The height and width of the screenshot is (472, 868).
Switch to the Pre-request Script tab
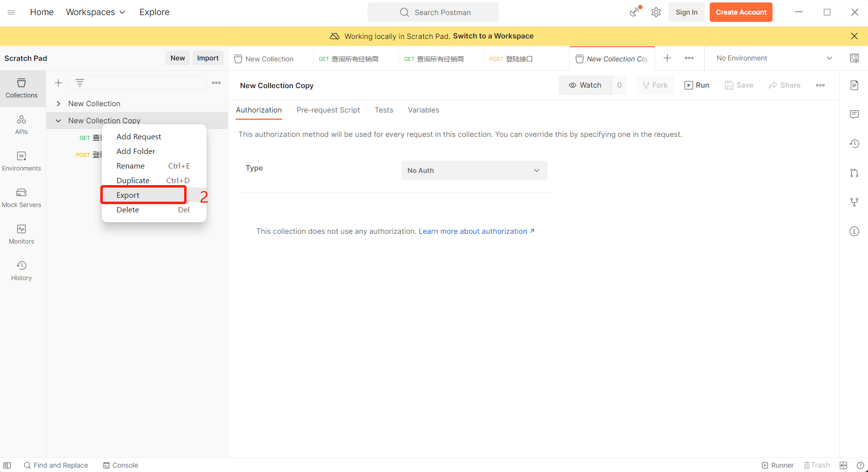328,110
